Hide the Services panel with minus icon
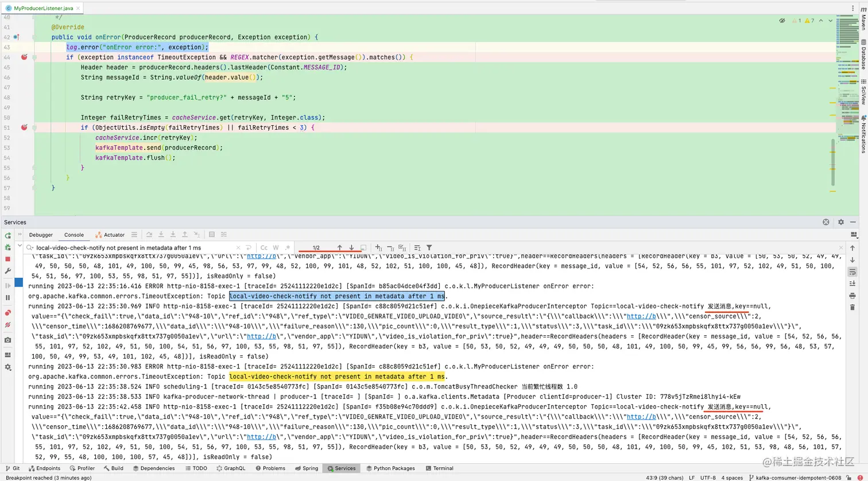Image resolution: width=868 pixels, height=481 pixels. (x=853, y=222)
